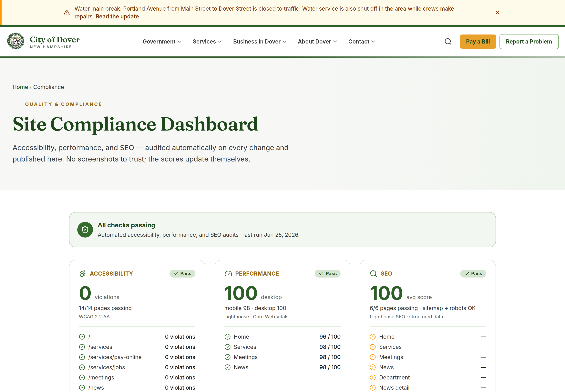565x392 pixels.
Task: Click the Compliance breadcrumb text
Action: [x=49, y=87]
